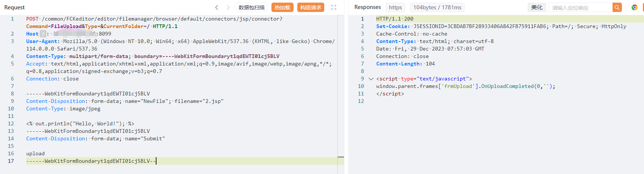Click the Date header line in the response
Screen dimensions: 644x174
tap(430, 49)
